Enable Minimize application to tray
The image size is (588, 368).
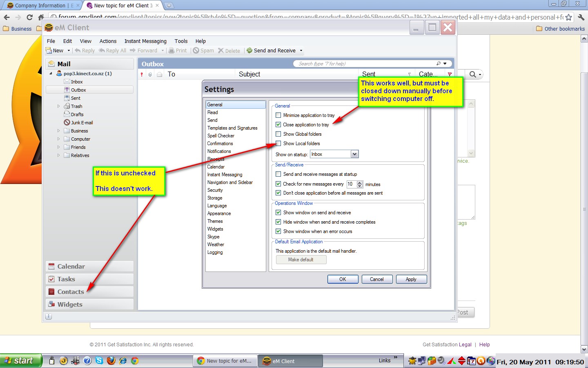point(278,115)
